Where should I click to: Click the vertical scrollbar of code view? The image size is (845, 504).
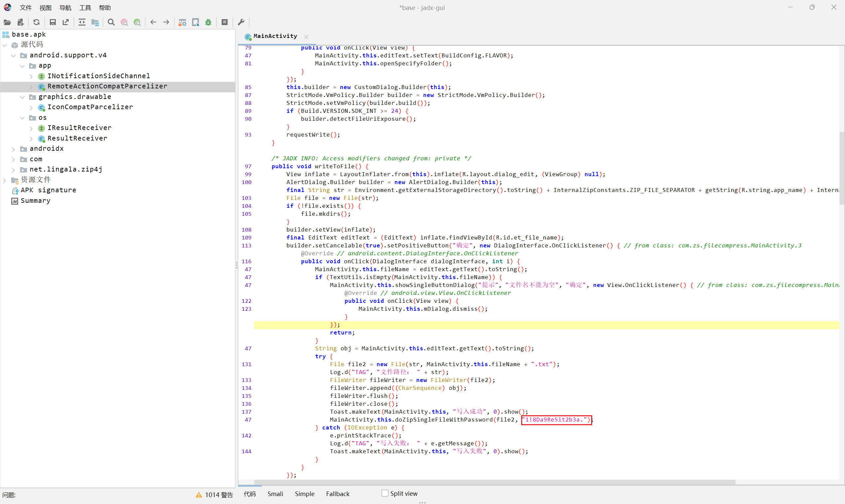coord(842,168)
